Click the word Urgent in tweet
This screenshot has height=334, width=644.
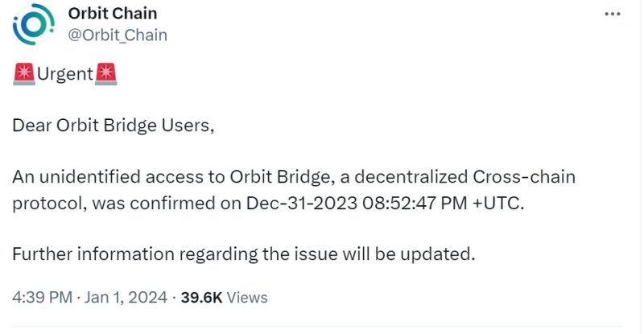click(x=65, y=76)
